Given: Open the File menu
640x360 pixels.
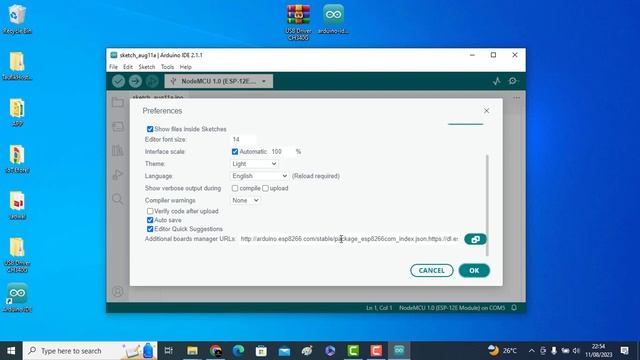Looking at the screenshot, I should [x=113, y=67].
